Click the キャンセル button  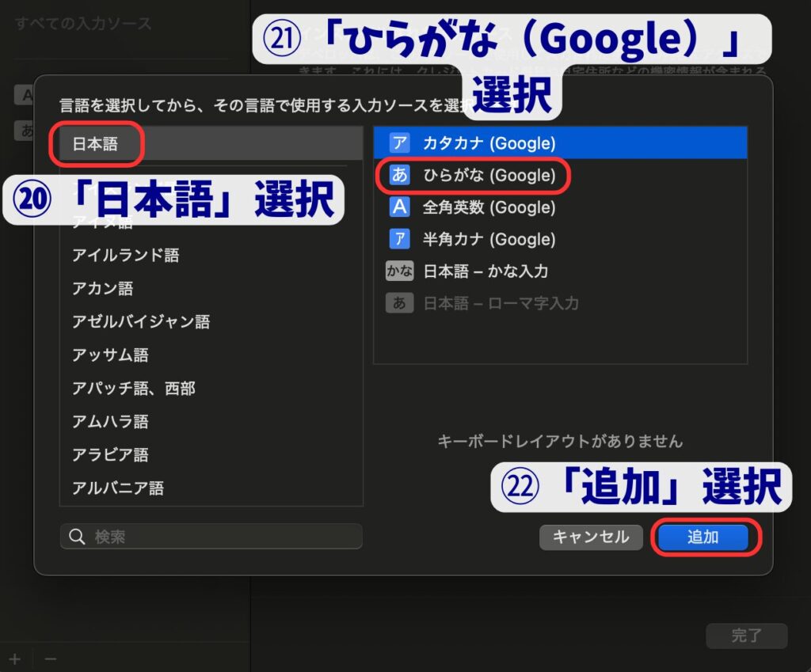click(591, 537)
